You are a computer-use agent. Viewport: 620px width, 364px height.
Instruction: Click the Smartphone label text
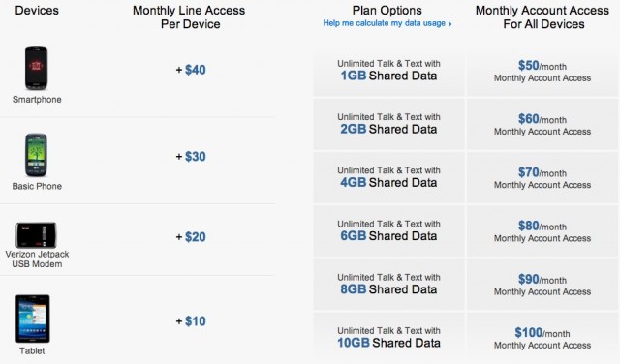tap(37, 100)
